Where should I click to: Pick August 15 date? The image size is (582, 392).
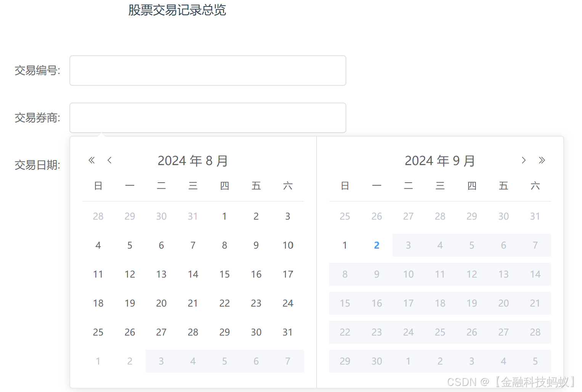(225, 274)
